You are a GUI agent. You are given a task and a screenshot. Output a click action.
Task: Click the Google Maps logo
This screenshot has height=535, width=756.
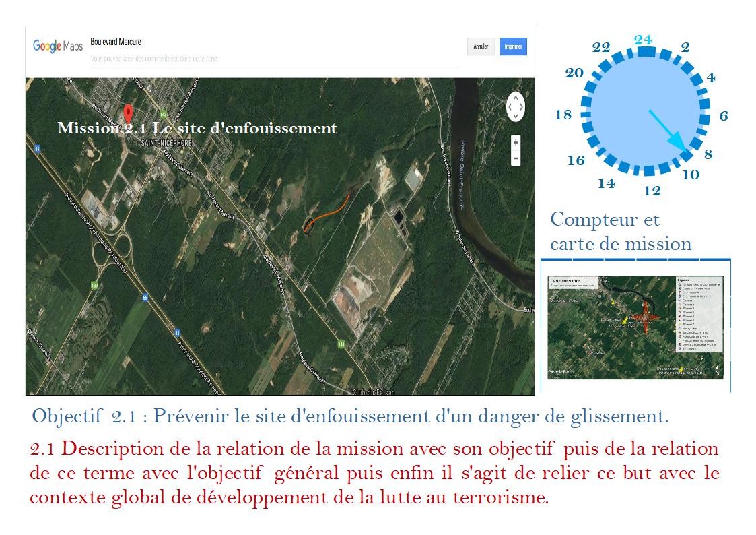(x=58, y=46)
